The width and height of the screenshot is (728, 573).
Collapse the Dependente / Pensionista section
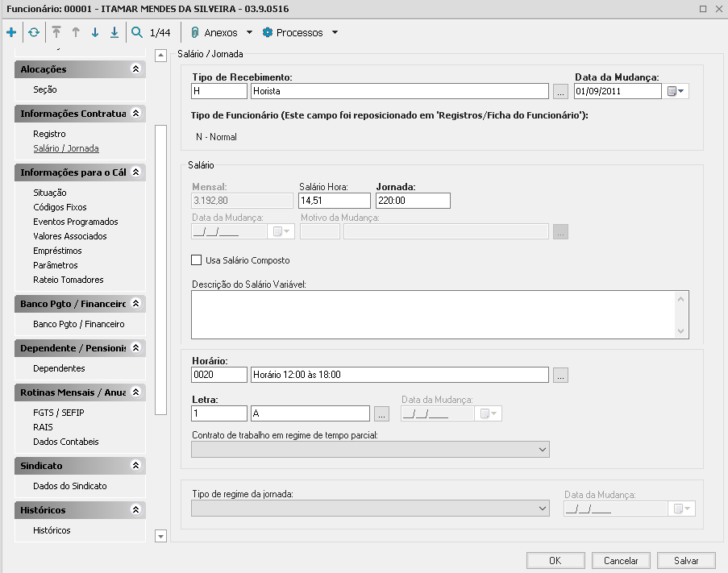(135, 347)
